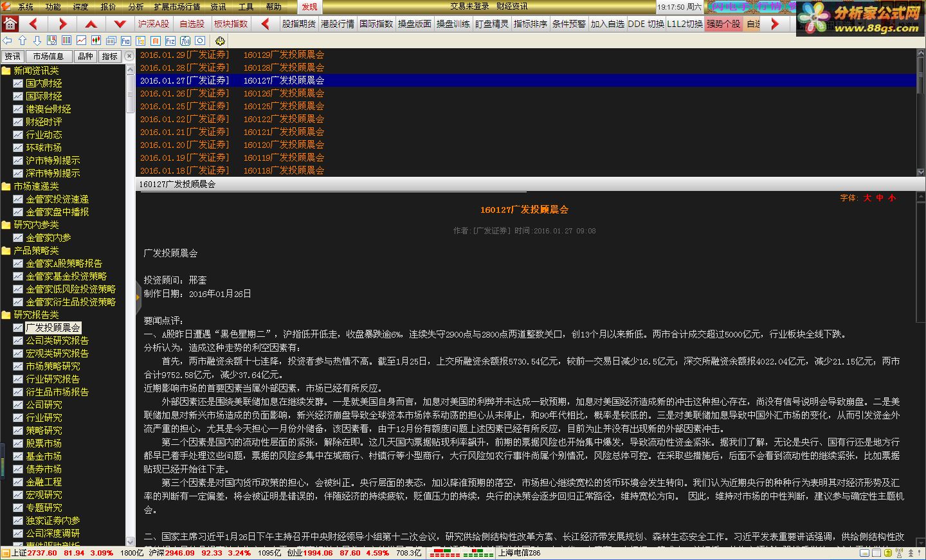Image resolution: width=926 pixels, height=560 pixels.
Task: Click the 沪深A股 button
Action: [x=154, y=24]
